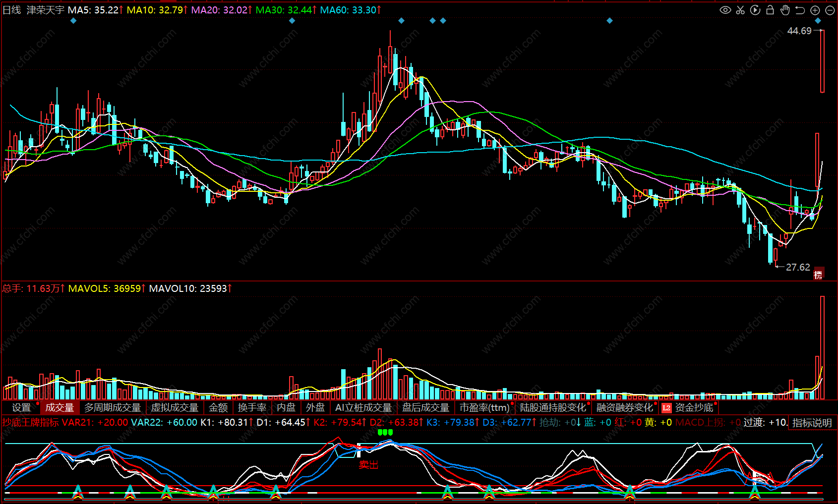Click the MAVOL10: 23593 label

tap(190, 288)
